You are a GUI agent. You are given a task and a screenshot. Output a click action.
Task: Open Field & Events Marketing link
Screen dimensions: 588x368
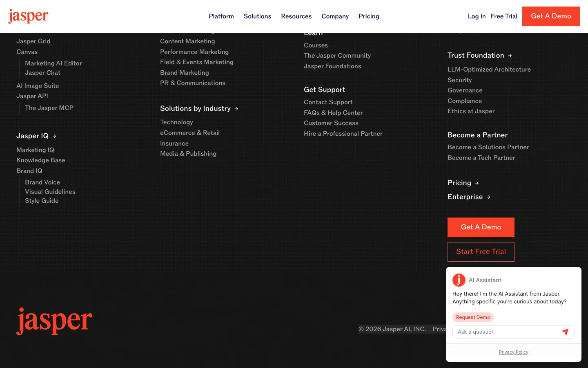[197, 62]
